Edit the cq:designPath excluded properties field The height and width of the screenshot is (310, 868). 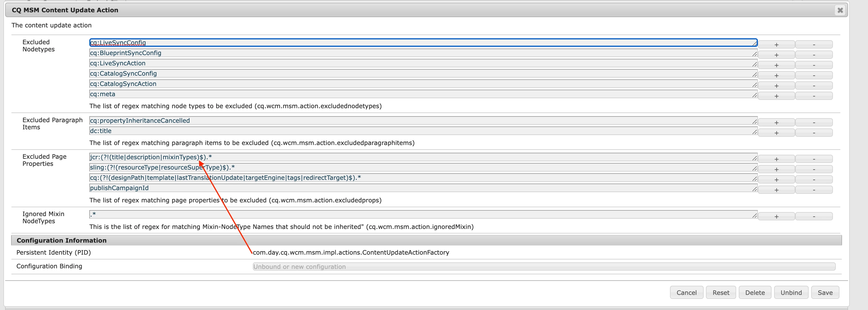[423, 178]
